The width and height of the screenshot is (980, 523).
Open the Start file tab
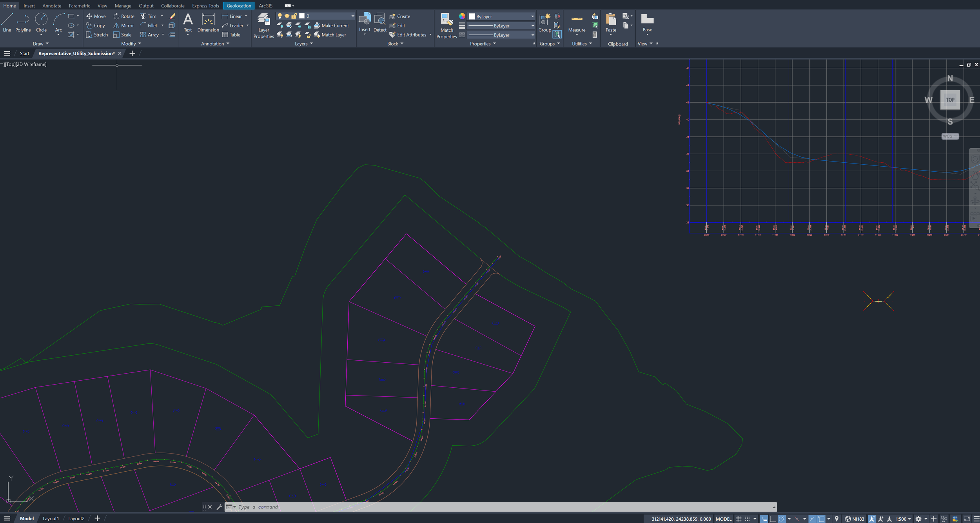pyautogui.click(x=24, y=53)
